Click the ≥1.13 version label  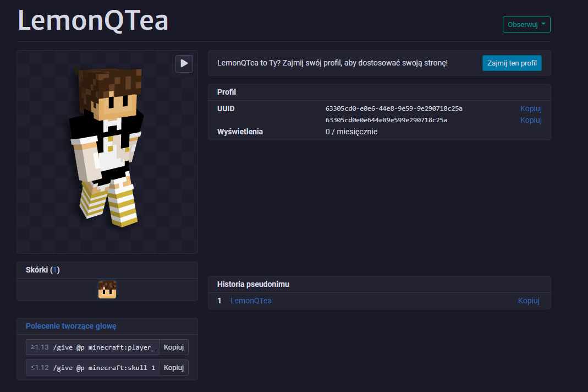[x=40, y=347]
